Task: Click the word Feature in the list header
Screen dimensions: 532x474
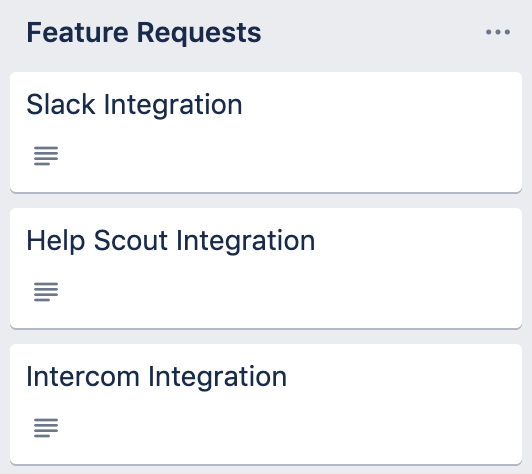Action: pos(78,33)
